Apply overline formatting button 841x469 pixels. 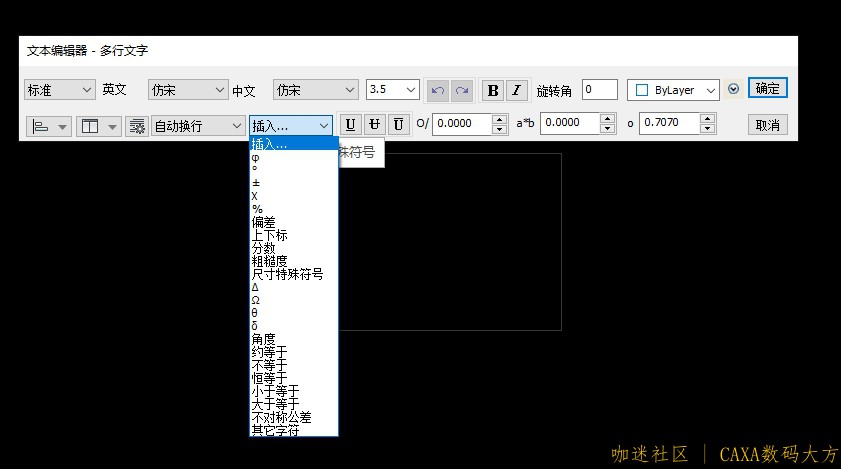pos(398,125)
